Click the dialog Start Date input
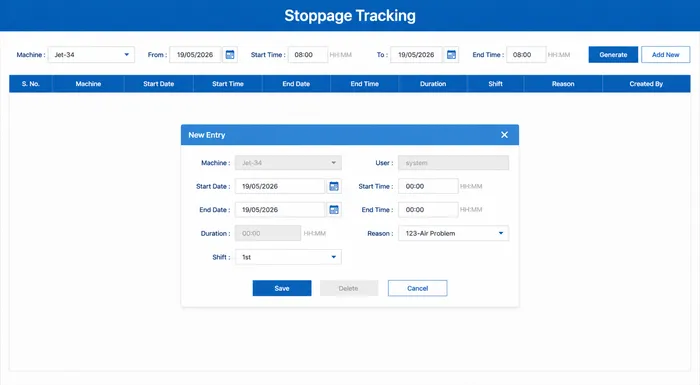 (x=280, y=186)
